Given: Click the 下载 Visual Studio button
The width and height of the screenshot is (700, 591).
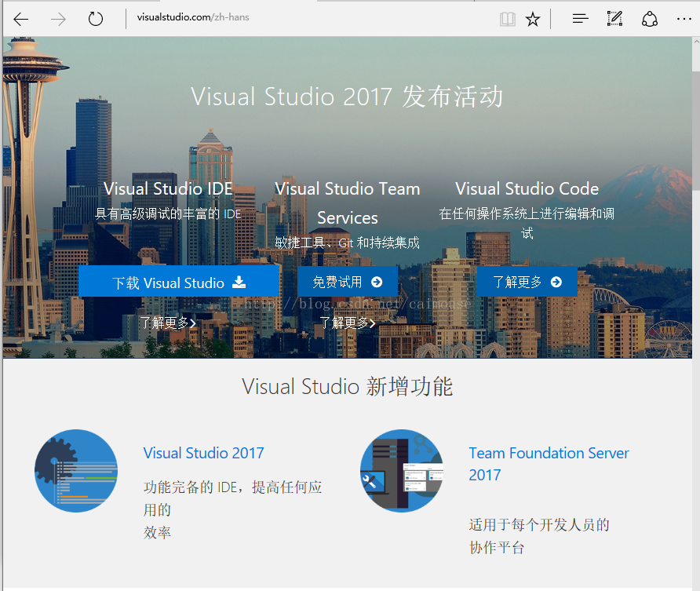Looking at the screenshot, I should 179,282.
